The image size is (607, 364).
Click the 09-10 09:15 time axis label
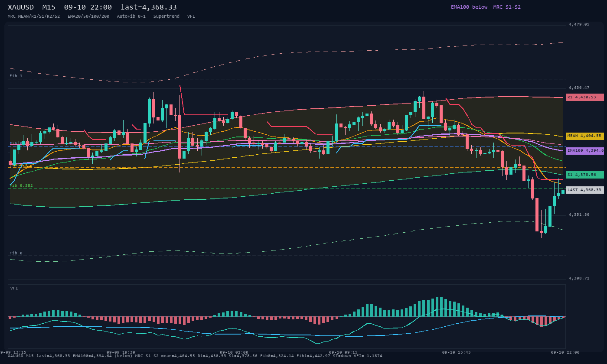coord(343,352)
